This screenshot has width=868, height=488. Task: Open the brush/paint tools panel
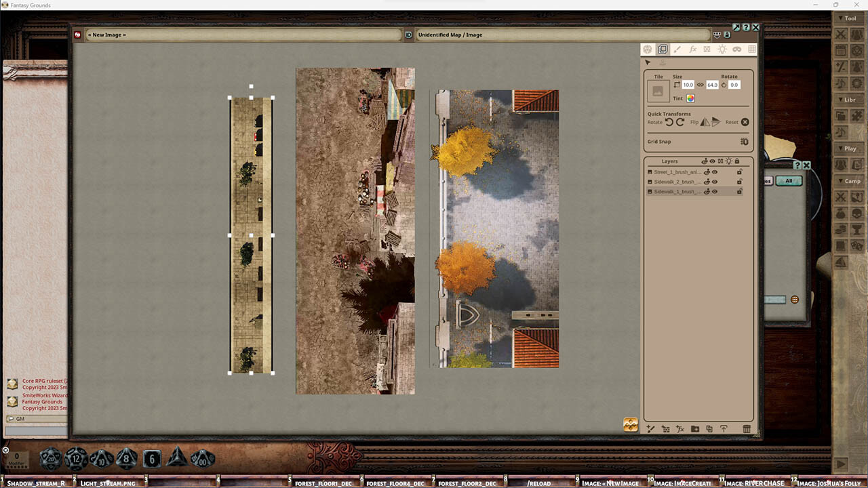pyautogui.click(x=677, y=49)
